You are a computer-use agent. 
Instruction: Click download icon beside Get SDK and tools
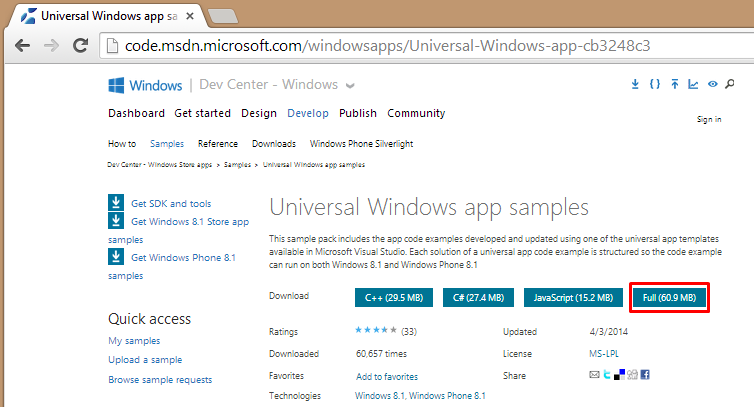tap(116, 203)
